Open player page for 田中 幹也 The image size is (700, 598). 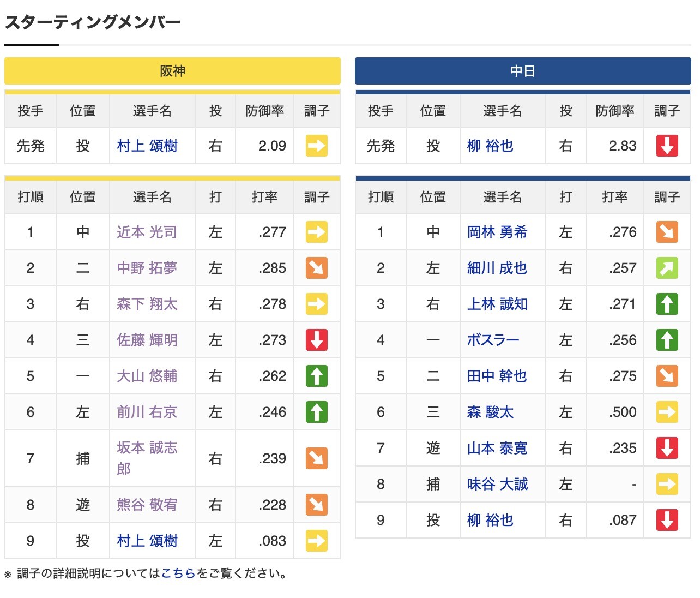496,376
